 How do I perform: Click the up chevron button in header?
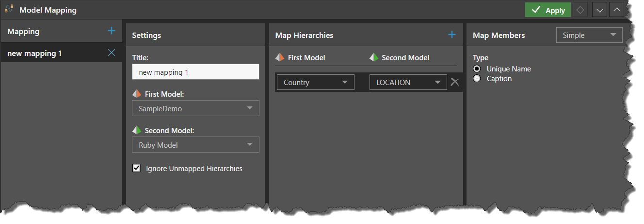point(616,10)
